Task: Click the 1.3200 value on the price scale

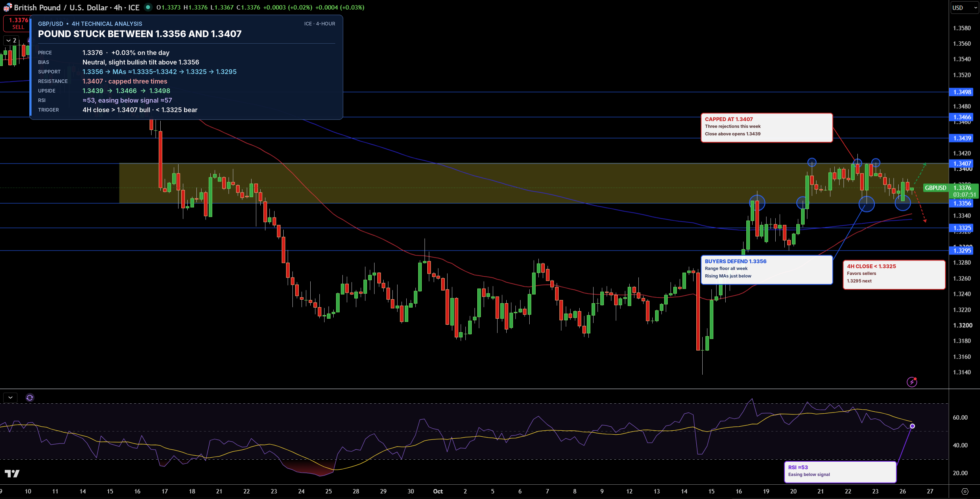Action: pos(963,326)
